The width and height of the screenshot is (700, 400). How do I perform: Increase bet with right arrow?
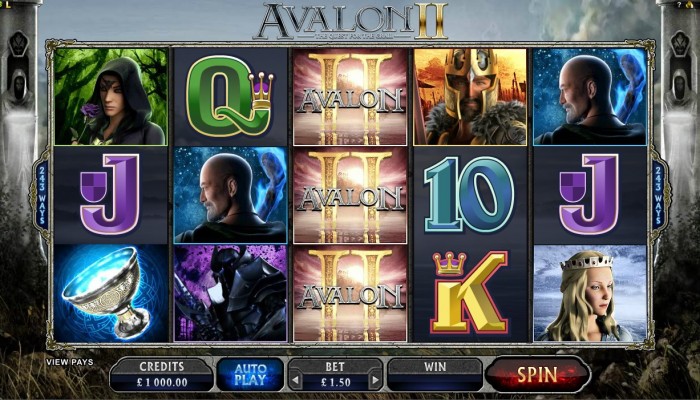pyautogui.click(x=375, y=381)
